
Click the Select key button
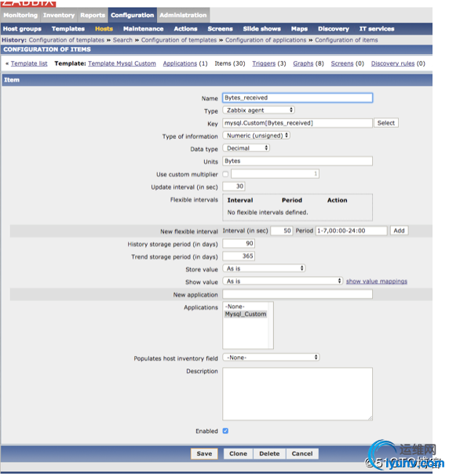click(386, 123)
